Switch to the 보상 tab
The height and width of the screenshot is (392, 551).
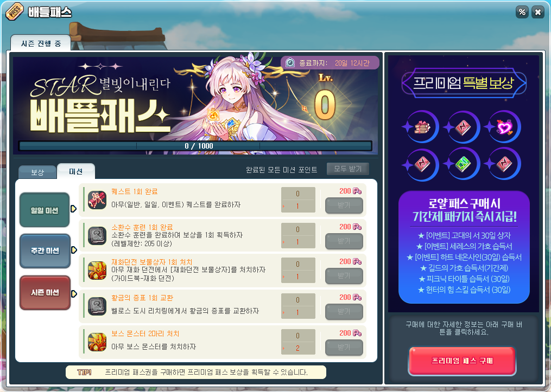coord(37,172)
